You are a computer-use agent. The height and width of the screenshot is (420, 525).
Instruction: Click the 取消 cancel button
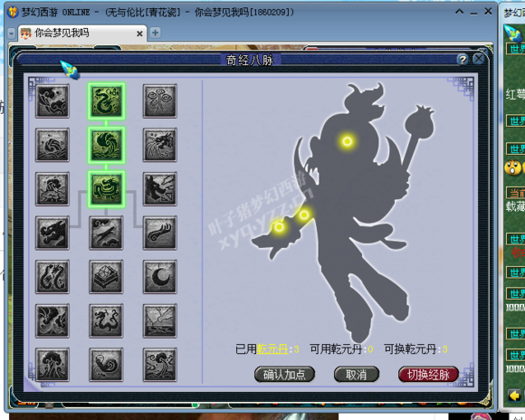357,375
